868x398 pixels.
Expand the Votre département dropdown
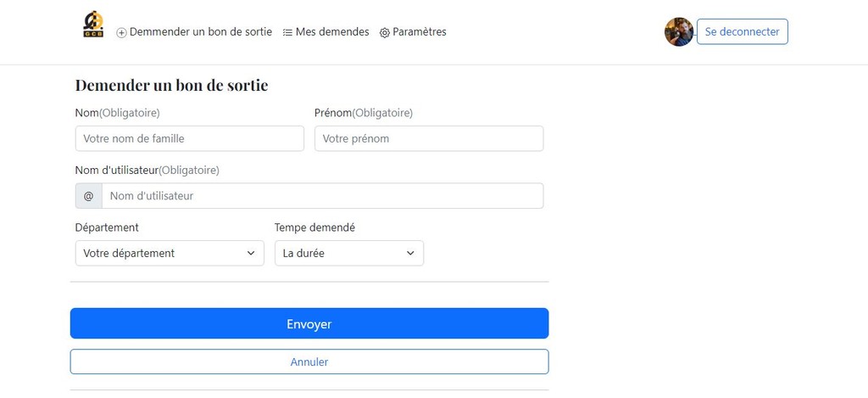[x=170, y=253]
